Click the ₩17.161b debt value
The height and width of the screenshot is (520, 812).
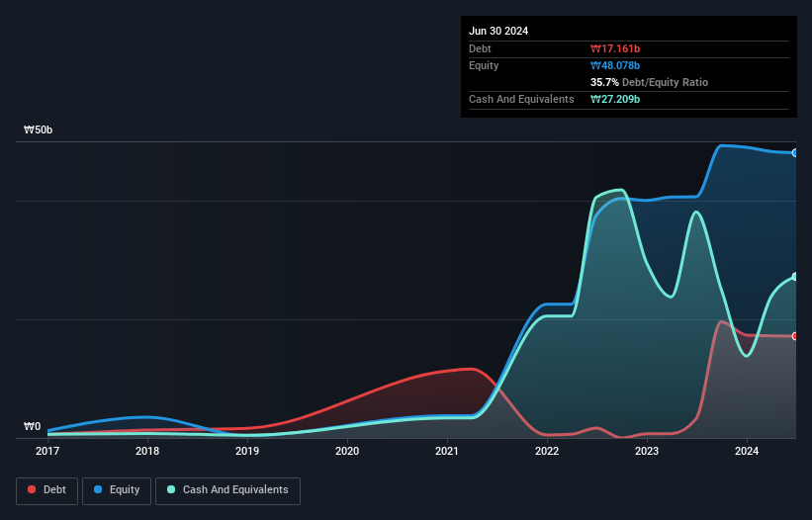(615, 48)
